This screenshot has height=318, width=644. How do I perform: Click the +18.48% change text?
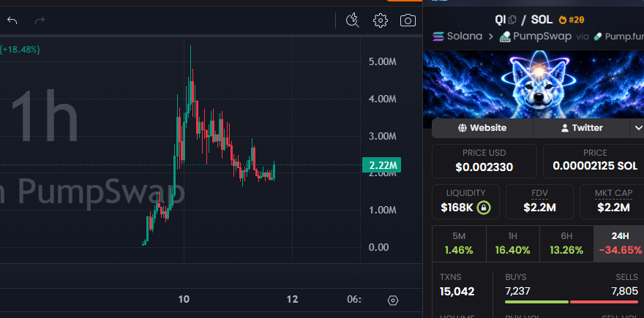click(20, 50)
